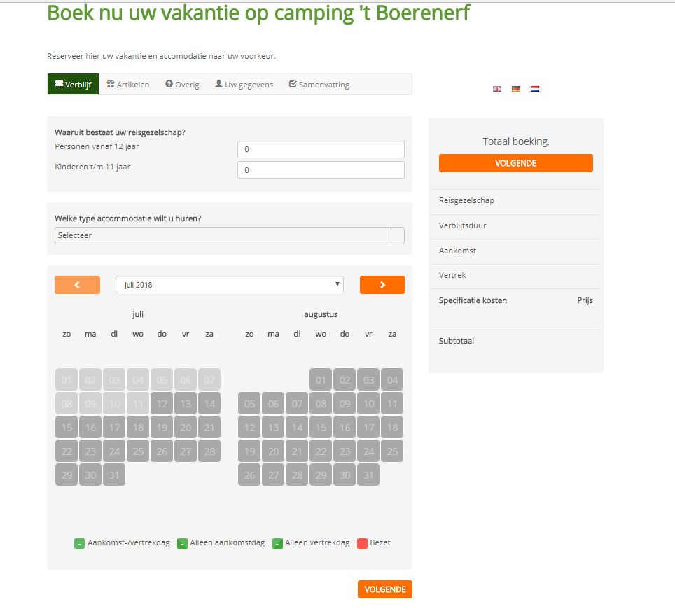
Task: Click the red Bezet legend swatch
Action: [x=363, y=543]
